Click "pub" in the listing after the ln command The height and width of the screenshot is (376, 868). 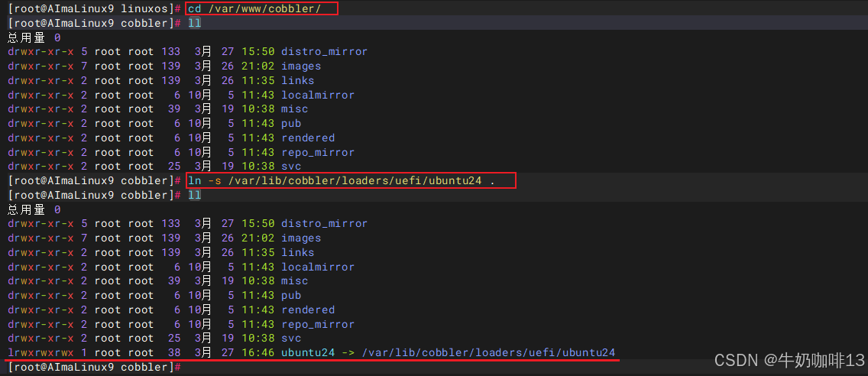[291, 296]
